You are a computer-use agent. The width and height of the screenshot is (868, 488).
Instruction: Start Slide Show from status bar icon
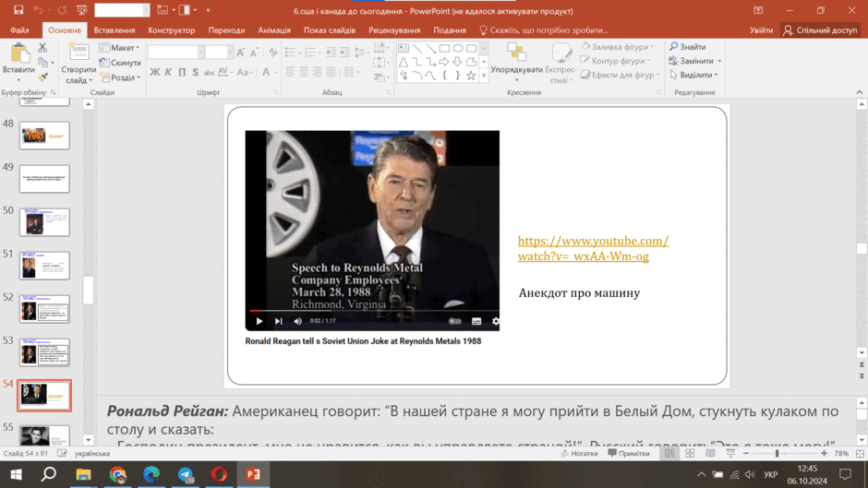(x=730, y=453)
